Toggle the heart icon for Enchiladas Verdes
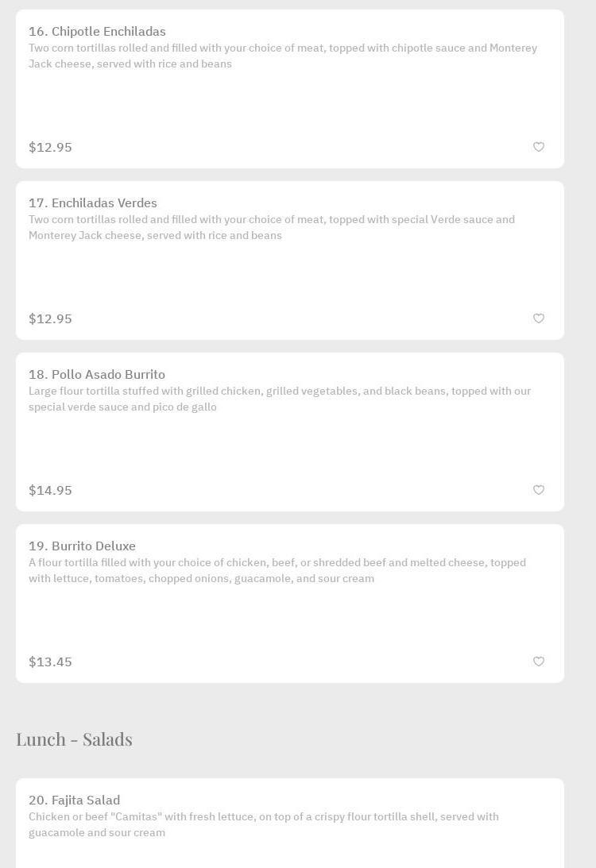Image resolution: width=596 pixels, height=868 pixels. pyautogui.click(x=539, y=318)
